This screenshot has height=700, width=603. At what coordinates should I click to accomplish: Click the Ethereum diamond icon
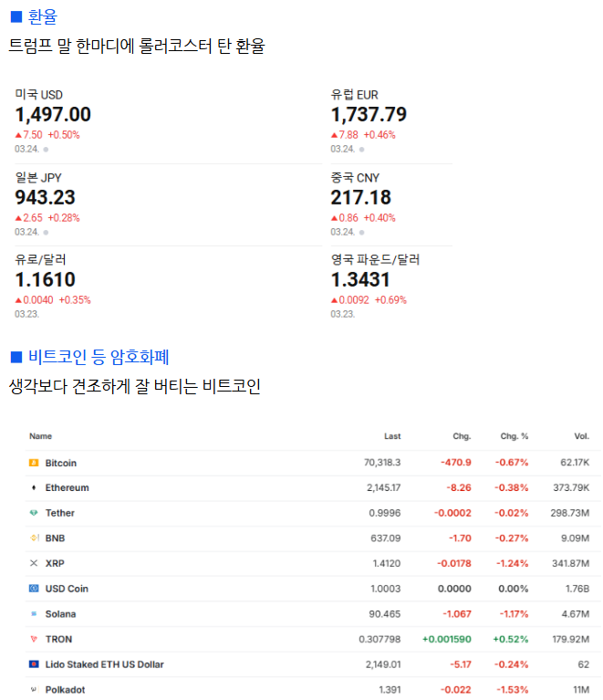35,487
